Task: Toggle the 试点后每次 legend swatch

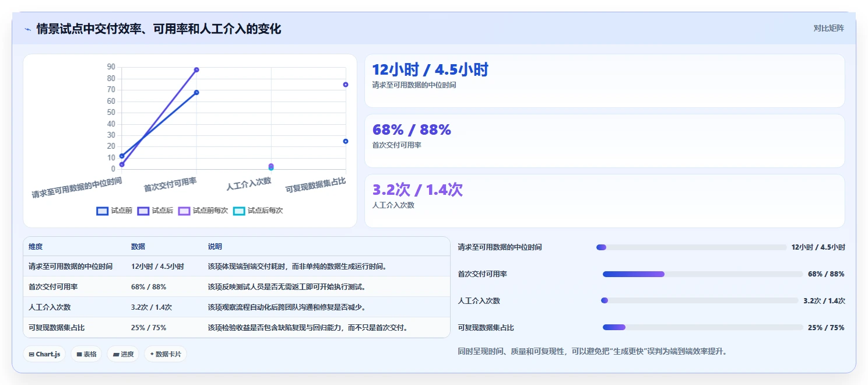Action: [239, 211]
